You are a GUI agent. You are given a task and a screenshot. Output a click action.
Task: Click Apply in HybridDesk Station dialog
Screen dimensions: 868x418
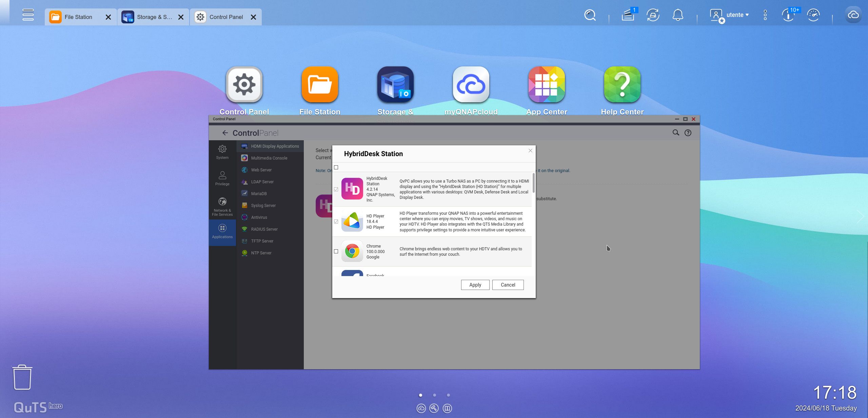475,285
